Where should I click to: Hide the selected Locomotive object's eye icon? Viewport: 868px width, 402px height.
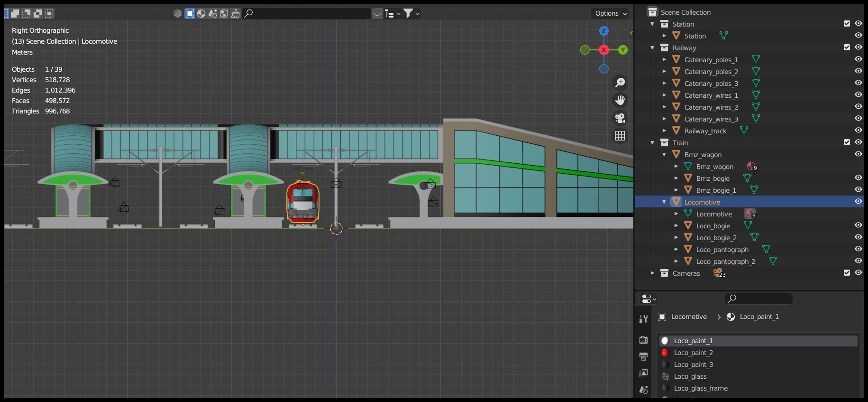click(x=858, y=202)
